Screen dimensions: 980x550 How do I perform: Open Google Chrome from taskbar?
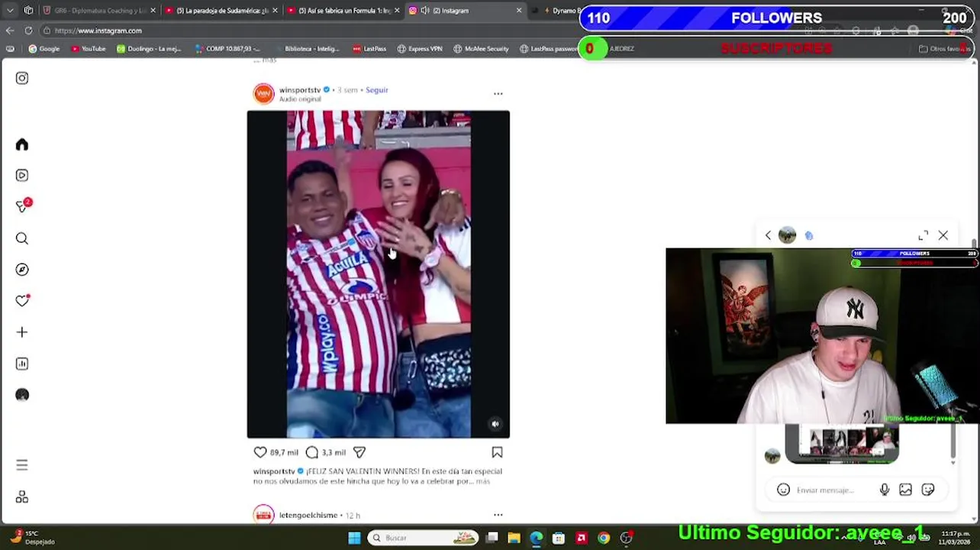pyautogui.click(x=604, y=538)
